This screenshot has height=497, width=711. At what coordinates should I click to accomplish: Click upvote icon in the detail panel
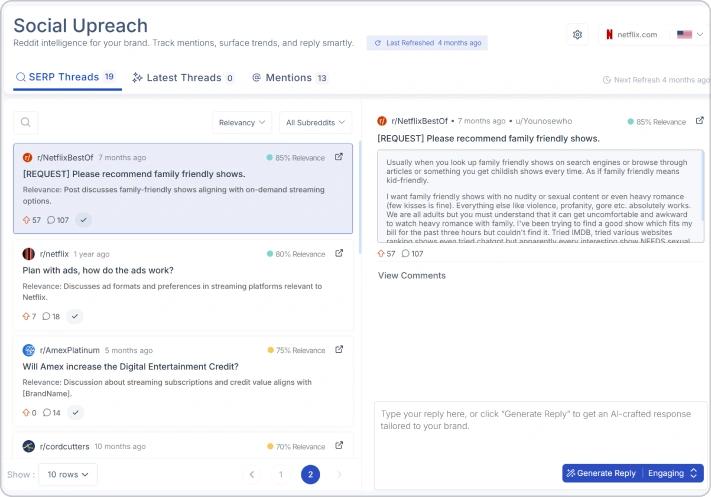pyautogui.click(x=381, y=253)
